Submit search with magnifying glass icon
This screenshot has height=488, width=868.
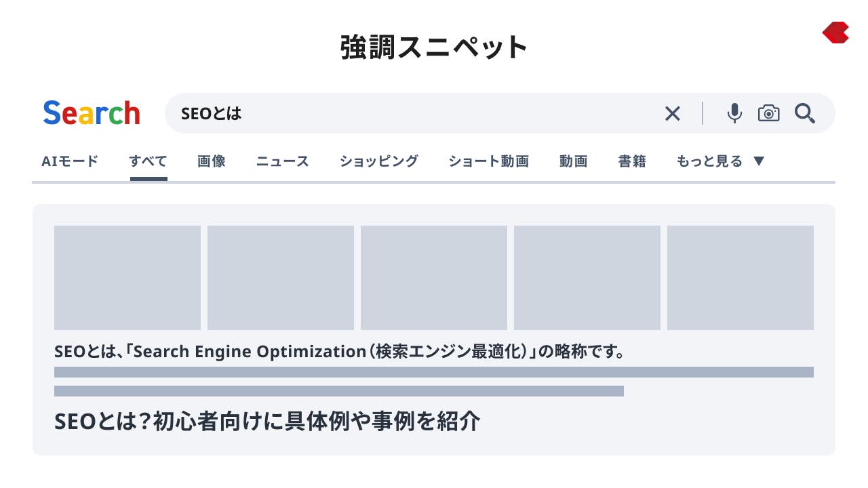805,113
